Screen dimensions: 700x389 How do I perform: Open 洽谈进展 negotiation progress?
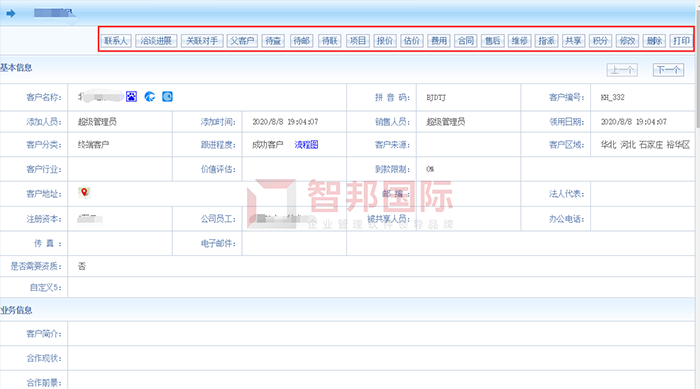click(x=156, y=41)
